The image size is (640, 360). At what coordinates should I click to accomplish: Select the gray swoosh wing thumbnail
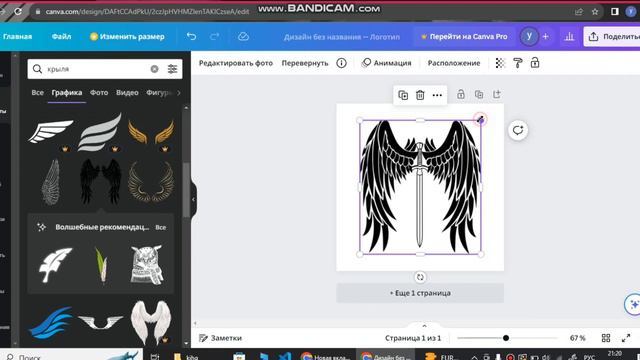click(100, 132)
